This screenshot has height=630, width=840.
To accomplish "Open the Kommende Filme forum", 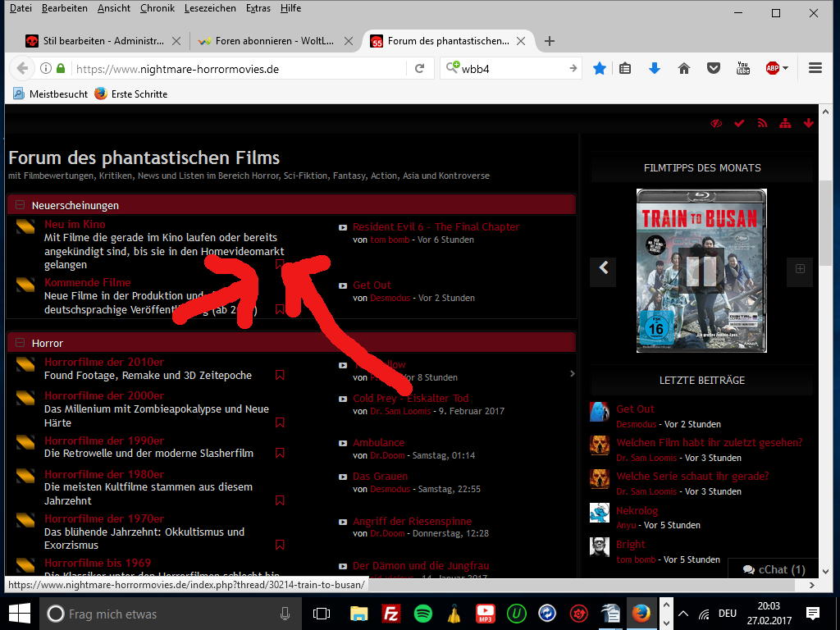I will [x=87, y=282].
